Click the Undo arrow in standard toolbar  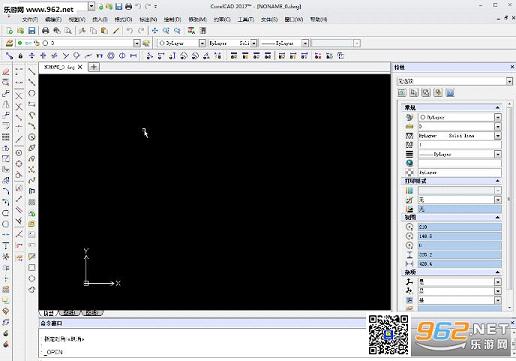click(x=130, y=31)
